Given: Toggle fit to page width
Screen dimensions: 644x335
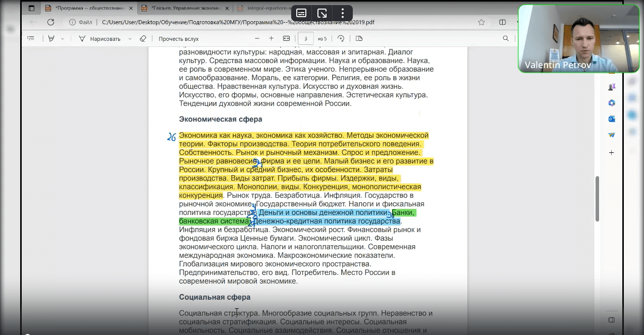Looking at the screenshot, I should point(286,38).
